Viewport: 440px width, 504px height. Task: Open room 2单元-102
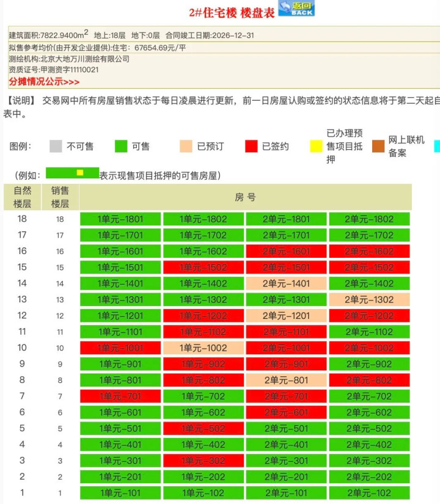click(369, 493)
